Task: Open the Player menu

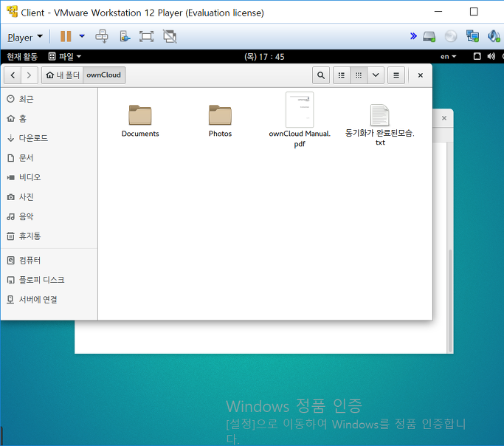Action: [25, 38]
